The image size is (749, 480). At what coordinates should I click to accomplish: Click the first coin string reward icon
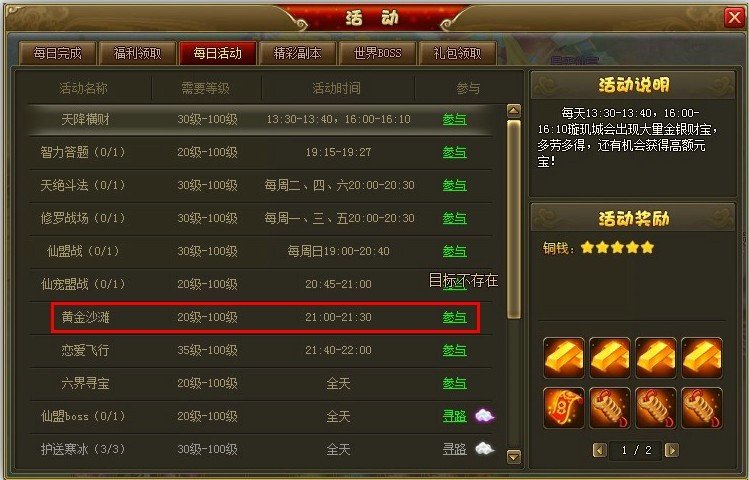pos(610,408)
